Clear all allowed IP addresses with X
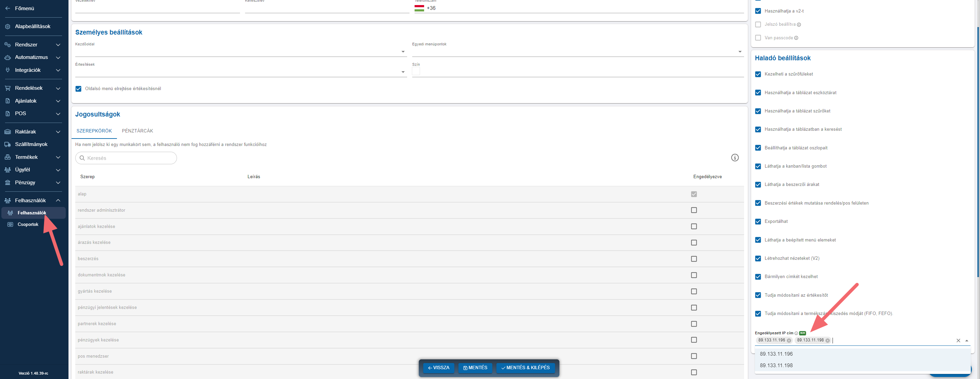 (x=958, y=341)
